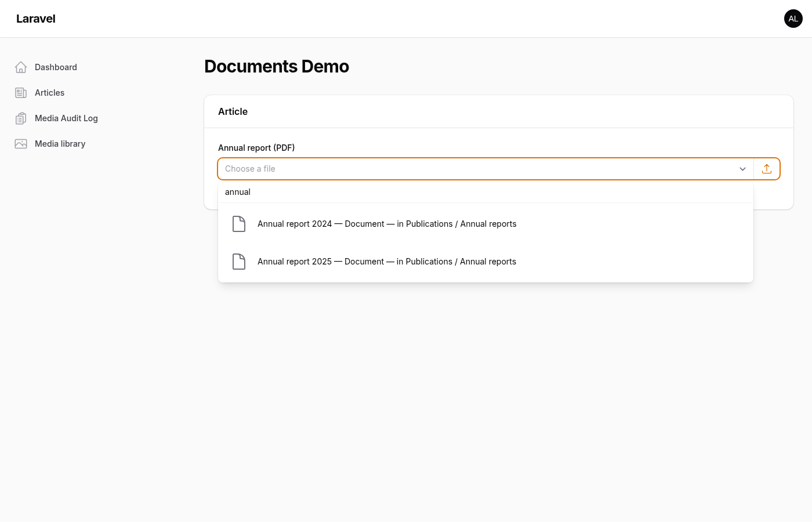Select Annual report 2025 option
The height and width of the screenshot is (522, 812).
[485, 262]
